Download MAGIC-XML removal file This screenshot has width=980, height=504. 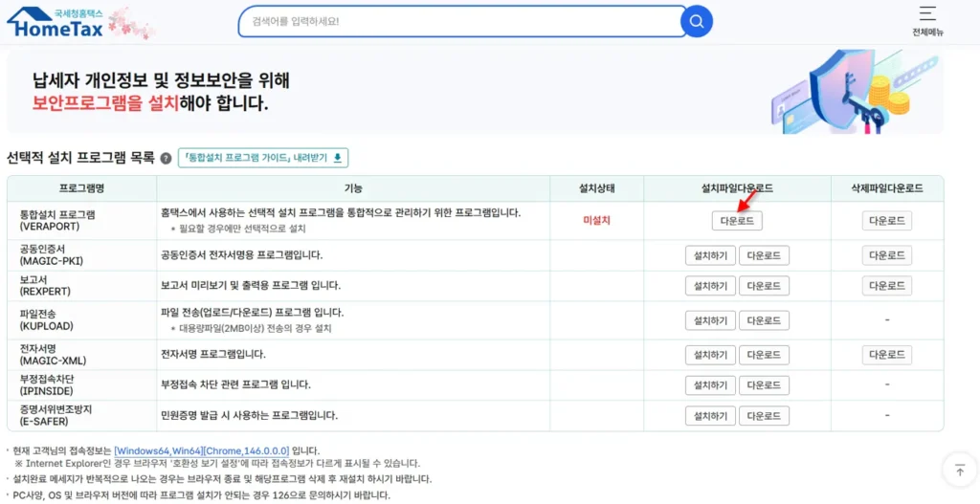887,356
